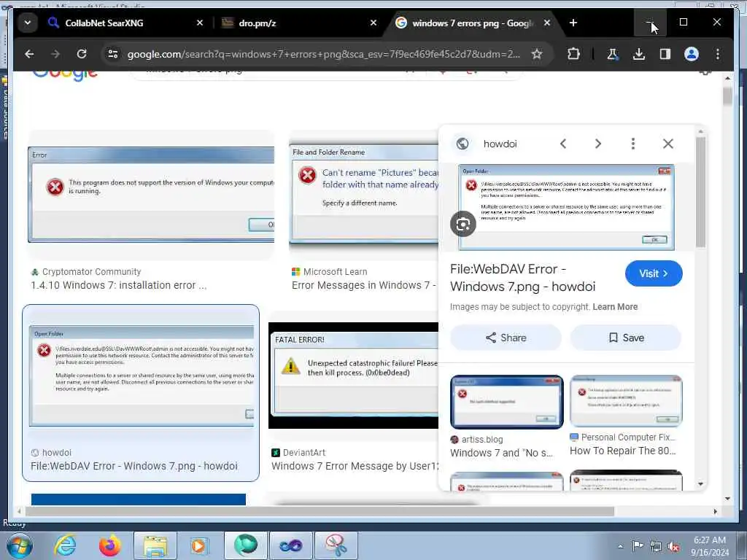
Task: Open the Visual Studio taskbar icon
Action: (x=290, y=545)
